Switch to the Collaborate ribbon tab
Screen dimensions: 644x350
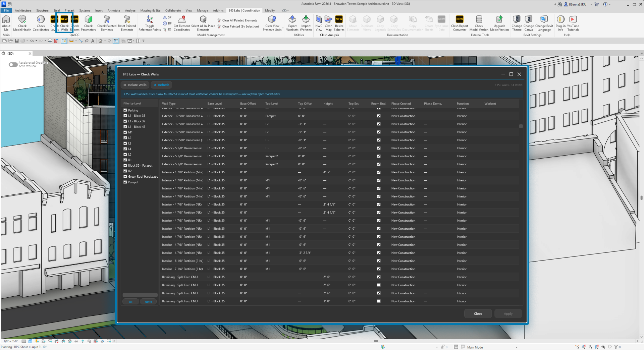(x=173, y=10)
